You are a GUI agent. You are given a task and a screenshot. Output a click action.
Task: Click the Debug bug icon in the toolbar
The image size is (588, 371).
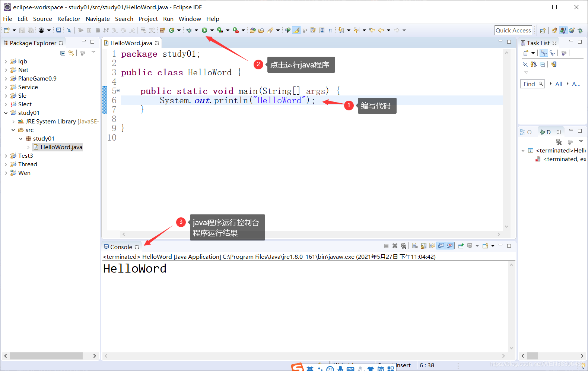point(189,30)
